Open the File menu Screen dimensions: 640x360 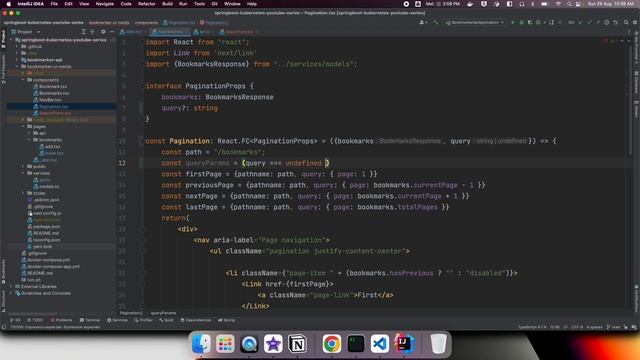pyautogui.click(x=54, y=4)
